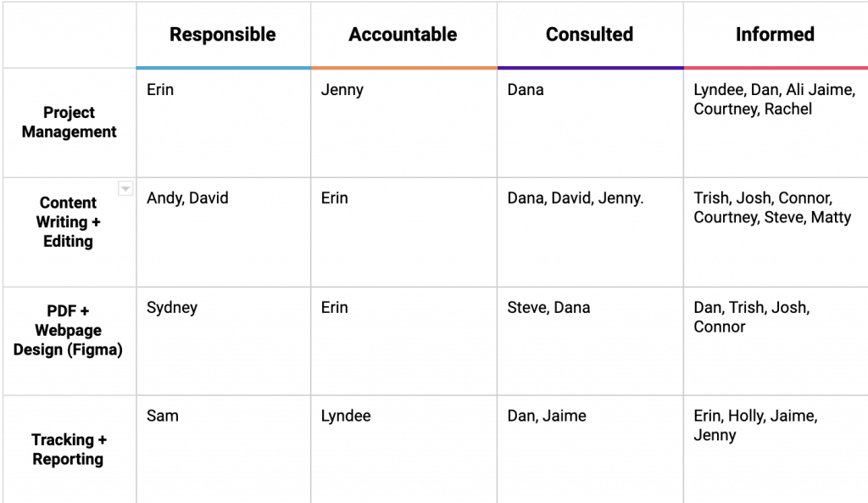Select the cell containing Sam
Screen dimensions: 868x503
(224, 450)
